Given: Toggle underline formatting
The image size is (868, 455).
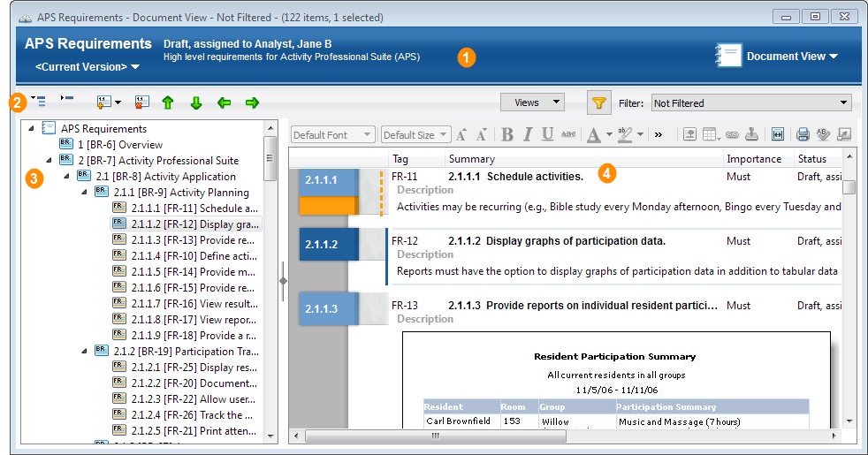Looking at the screenshot, I should pyautogui.click(x=548, y=134).
